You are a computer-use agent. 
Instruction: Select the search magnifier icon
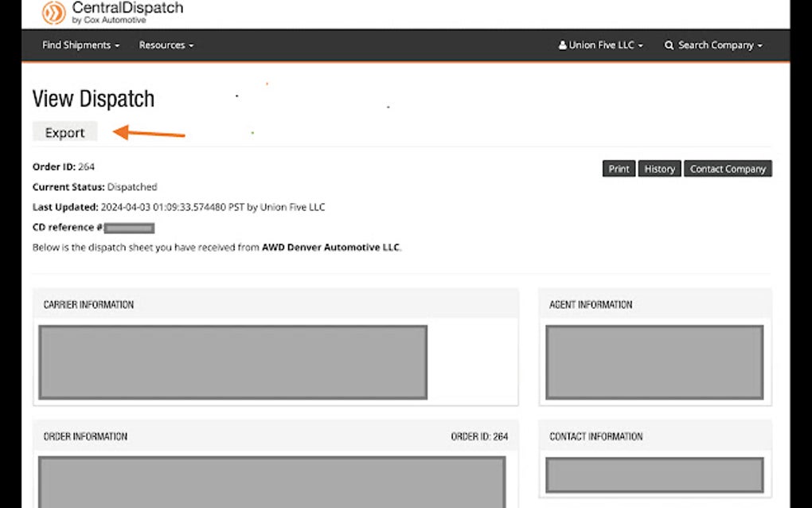click(669, 45)
